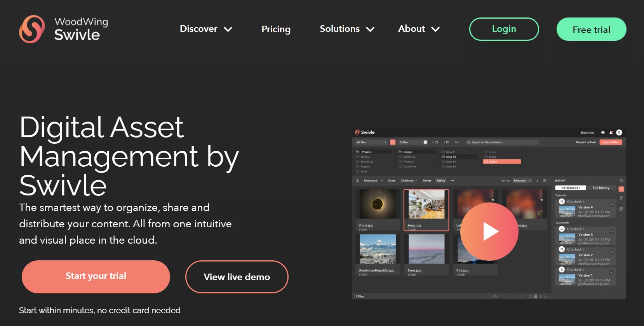The width and height of the screenshot is (644, 326).
Task: Click the WoodWing Swivle logo
Action: 64,29
